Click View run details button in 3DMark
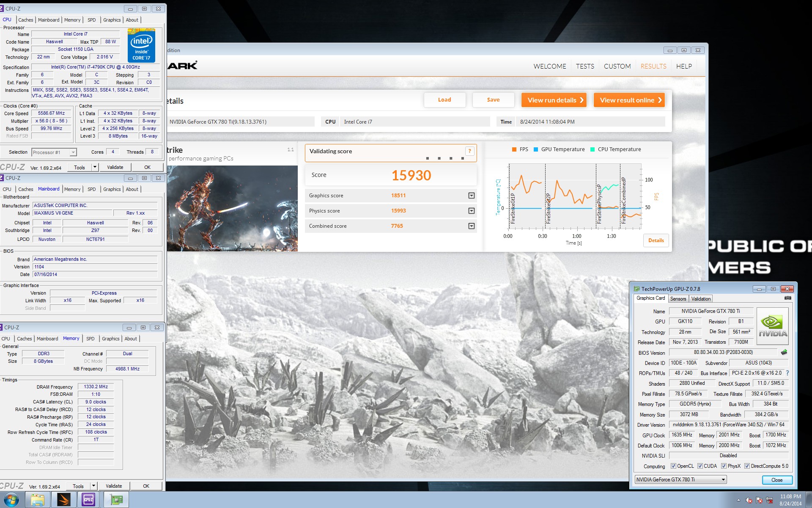812x508 pixels. tap(553, 99)
